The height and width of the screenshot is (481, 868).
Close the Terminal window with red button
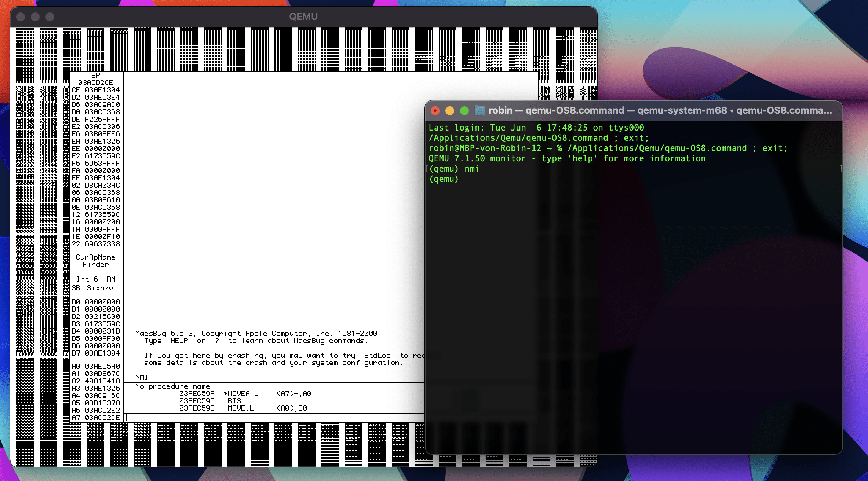pyautogui.click(x=435, y=111)
